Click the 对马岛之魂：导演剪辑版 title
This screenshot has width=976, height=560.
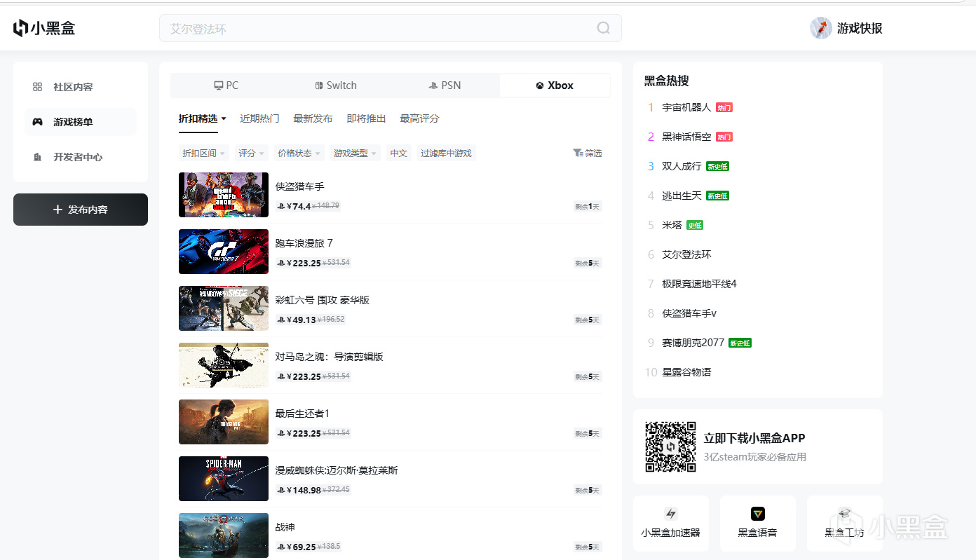(330, 357)
